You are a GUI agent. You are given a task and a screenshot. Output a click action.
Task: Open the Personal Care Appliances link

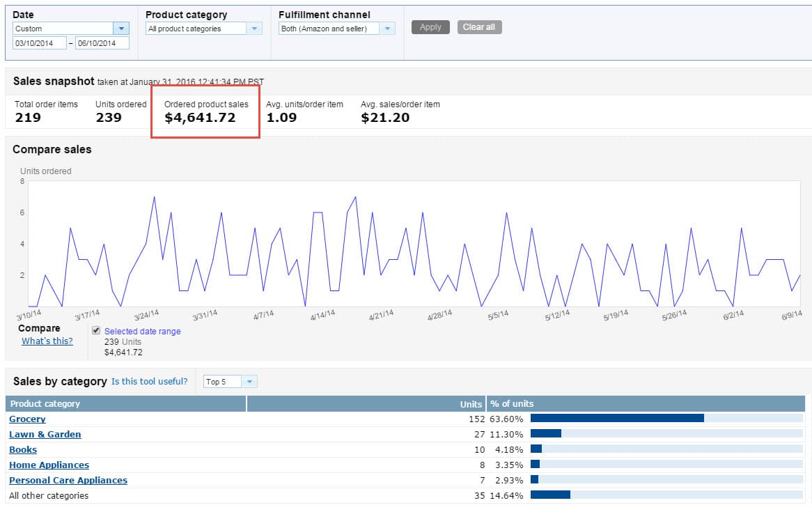(x=68, y=481)
